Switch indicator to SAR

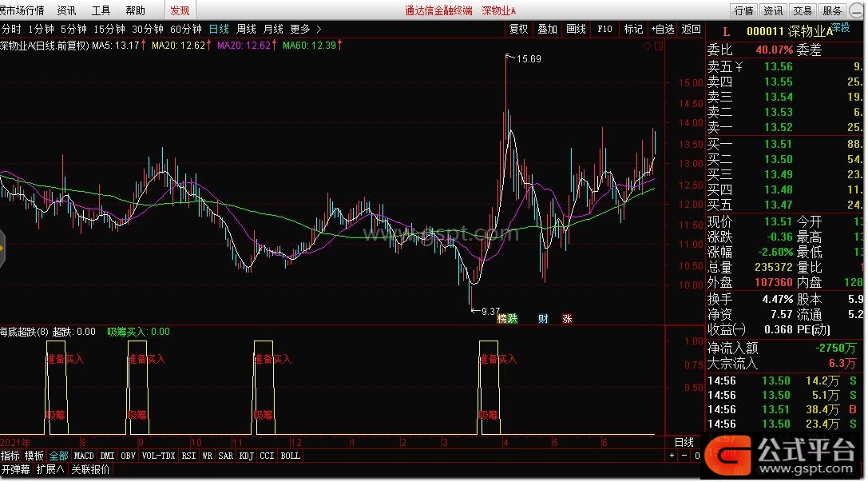[225, 456]
